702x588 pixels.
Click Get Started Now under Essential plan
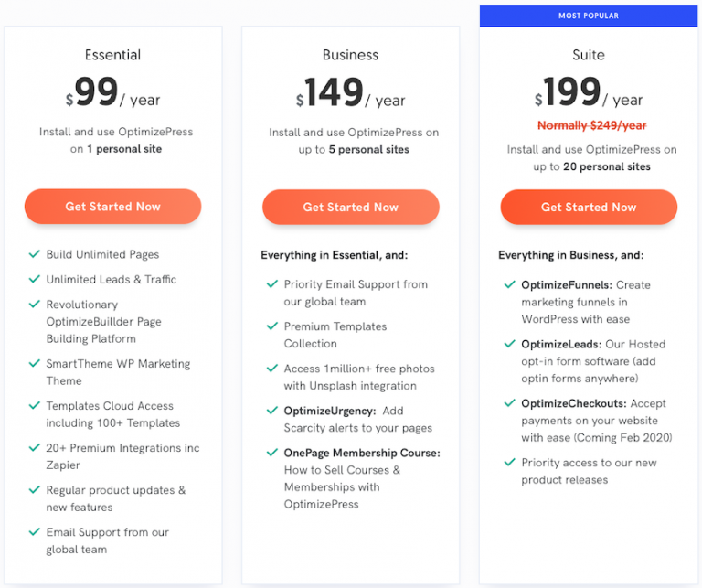pos(112,207)
